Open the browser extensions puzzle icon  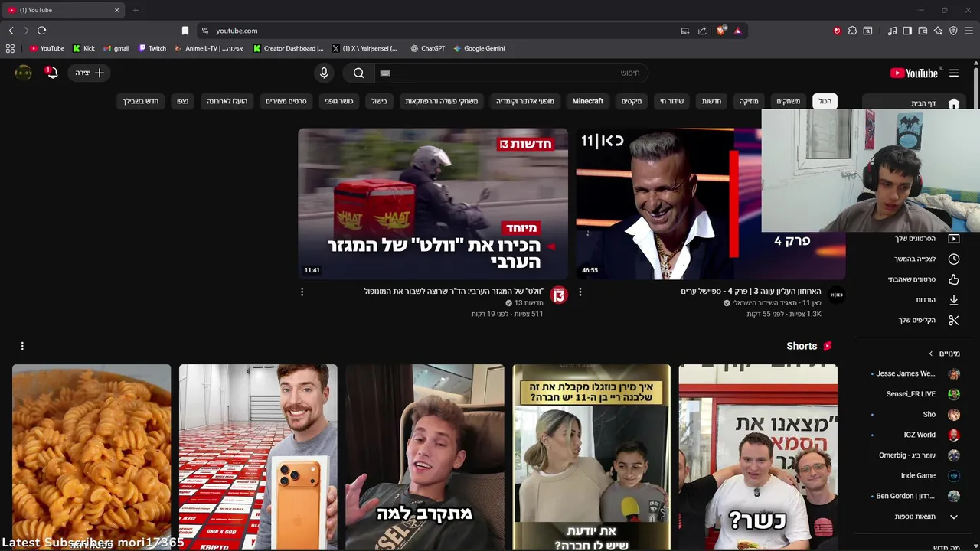pos(852,31)
